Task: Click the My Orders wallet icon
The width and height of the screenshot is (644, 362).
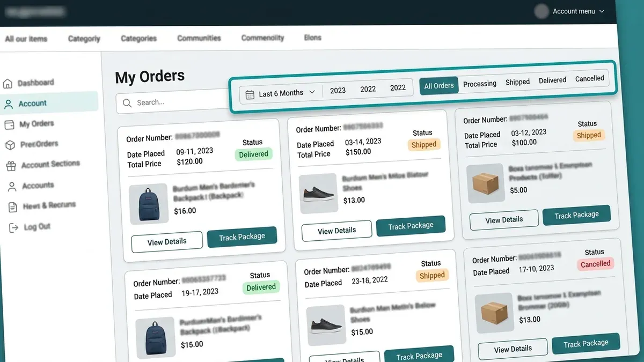Action: [9, 124]
